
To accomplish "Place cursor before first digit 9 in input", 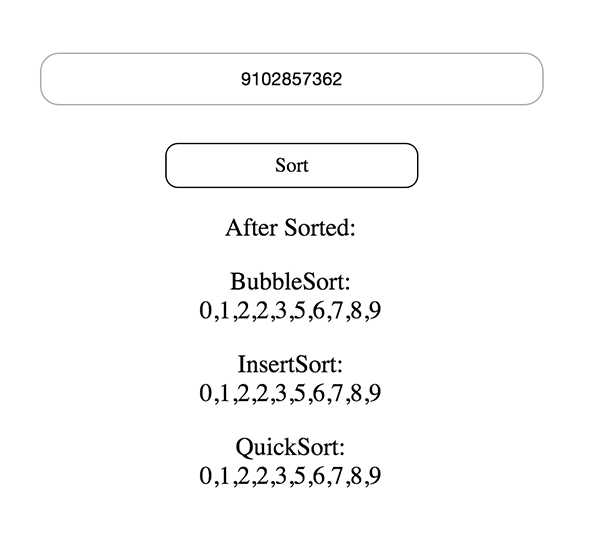I will click(x=241, y=79).
